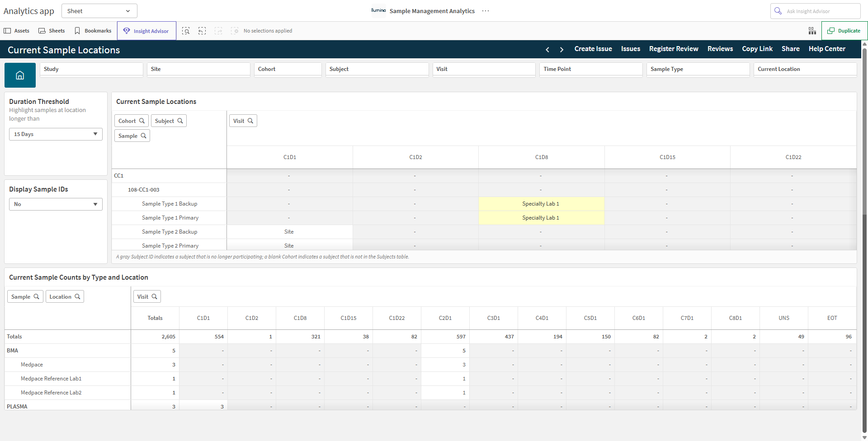868x441 pixels.
Task: Open the Display Sample IDs dropdown
Action: point(56,204)
